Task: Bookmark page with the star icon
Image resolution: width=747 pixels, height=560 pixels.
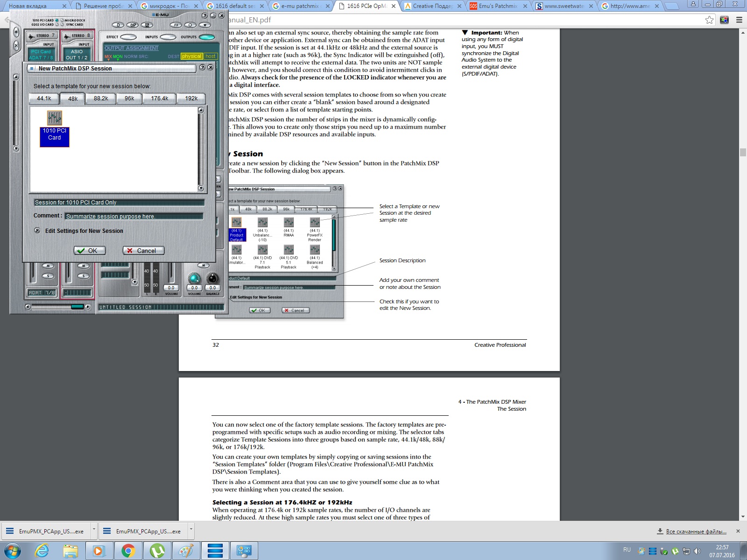Action: tap(709, 20)
